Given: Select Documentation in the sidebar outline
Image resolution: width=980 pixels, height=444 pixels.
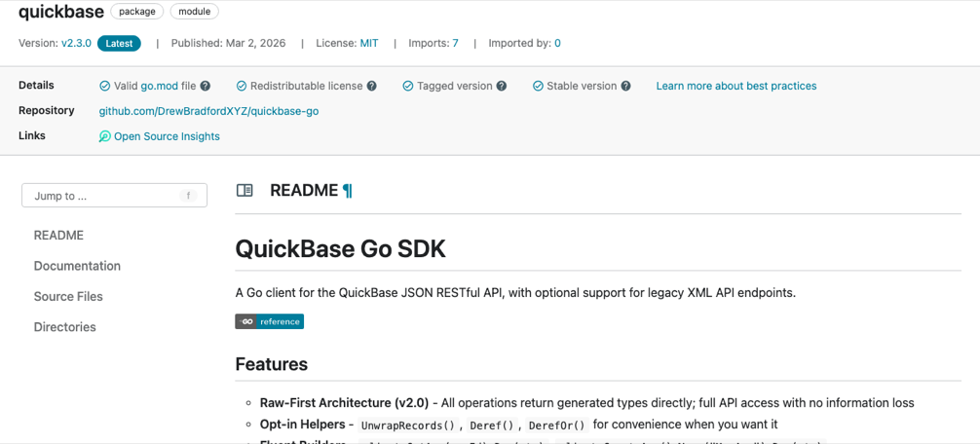Looking at the screenshot, I should point(78,266).
